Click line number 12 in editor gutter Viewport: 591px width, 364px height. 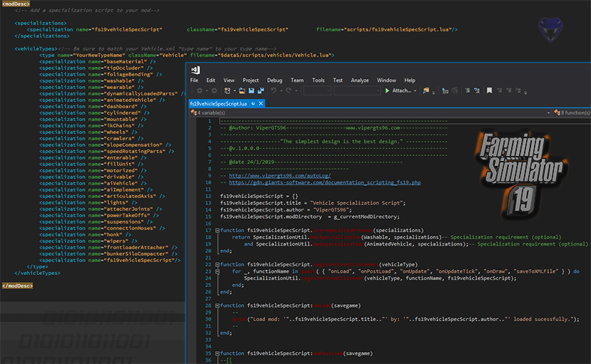(208, 196)
